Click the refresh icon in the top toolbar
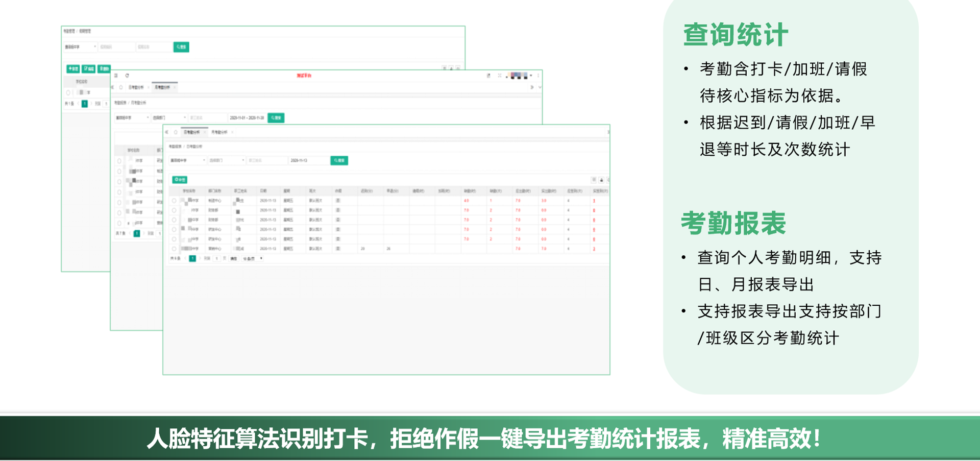The image size is (980, 461). click(127, 76)
